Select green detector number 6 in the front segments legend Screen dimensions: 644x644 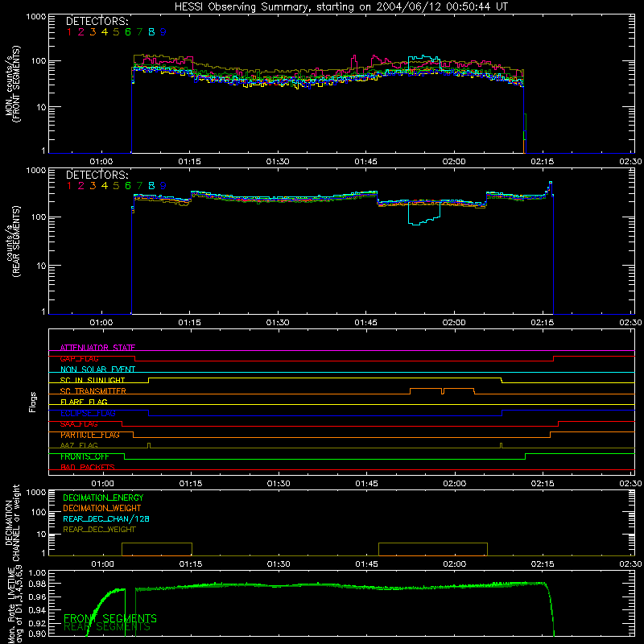point(128,31)
